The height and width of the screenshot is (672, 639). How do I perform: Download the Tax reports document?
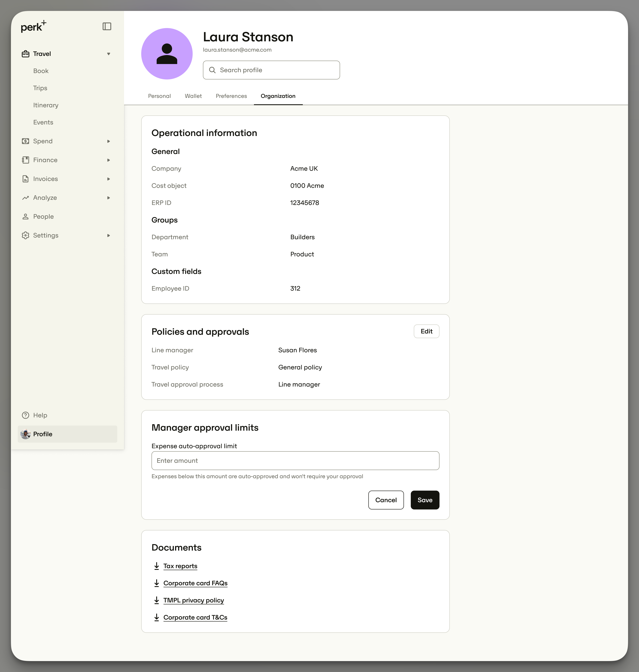coord(180,566)
